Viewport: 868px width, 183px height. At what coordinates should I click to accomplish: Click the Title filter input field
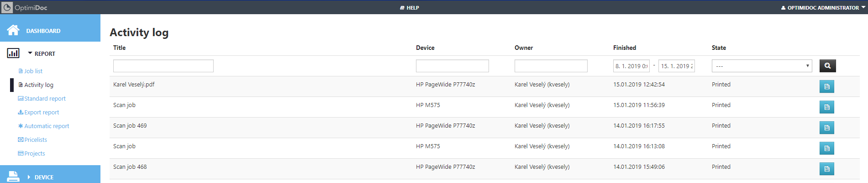point(163,66)
